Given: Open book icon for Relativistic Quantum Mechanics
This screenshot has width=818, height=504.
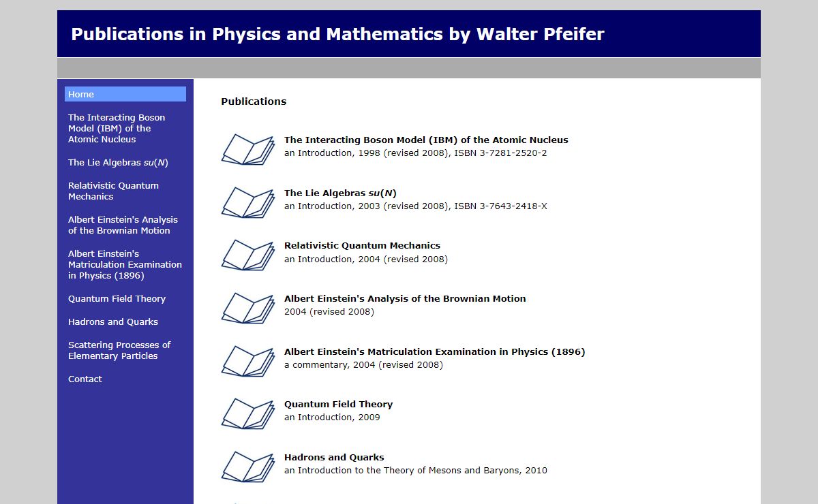Looking at the screenshot, I should coord(247,254).
